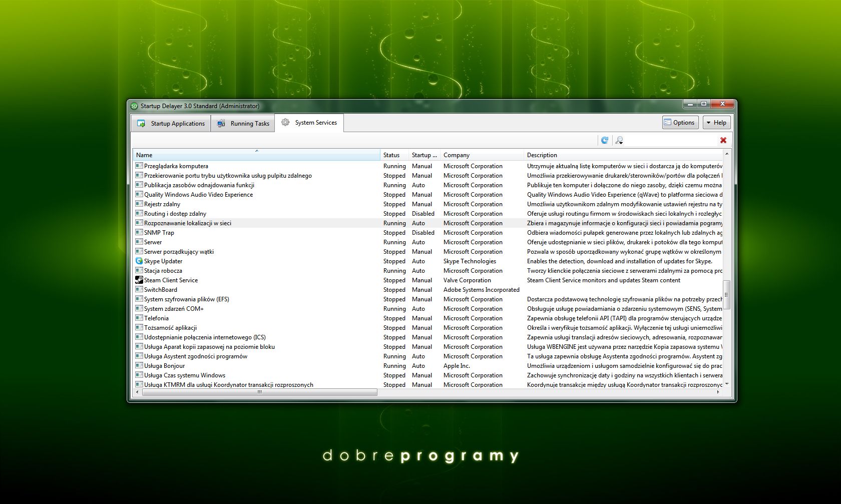Click the horizontal scrollbar right arrow

pyautogui.click(x=719, y=392)
